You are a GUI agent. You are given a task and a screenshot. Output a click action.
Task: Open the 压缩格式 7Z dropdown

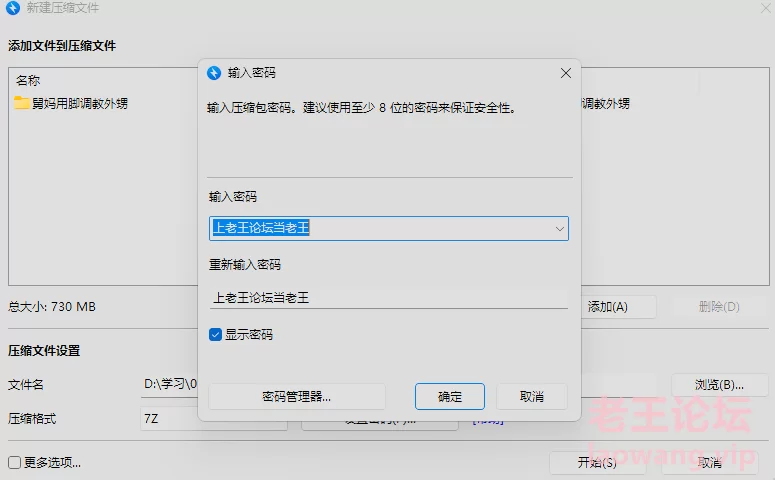coord(170,420)
